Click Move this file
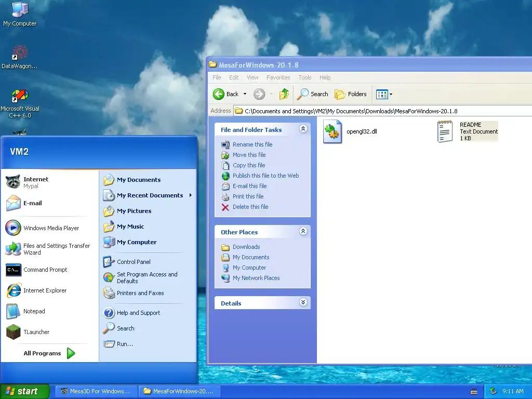The height and width of the screenshot is (399, 532). pos(243,155)
